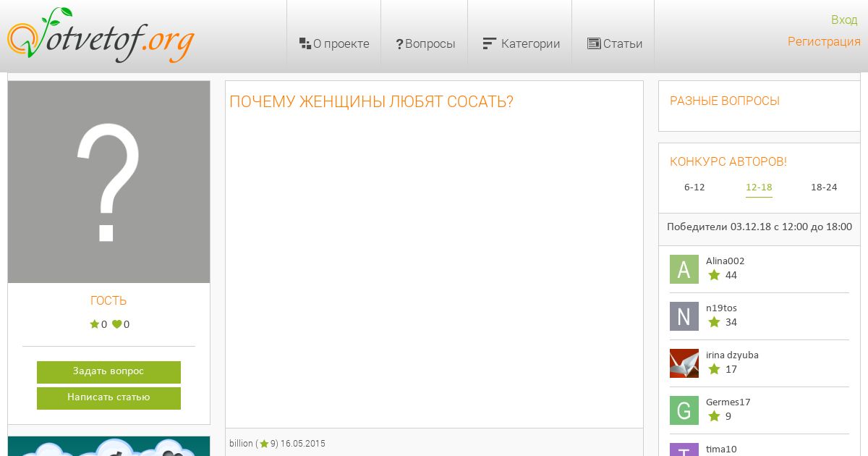
Task: Click the «КОНКУРС АВТОРОВ!» heading
Action: click(728, 162)
